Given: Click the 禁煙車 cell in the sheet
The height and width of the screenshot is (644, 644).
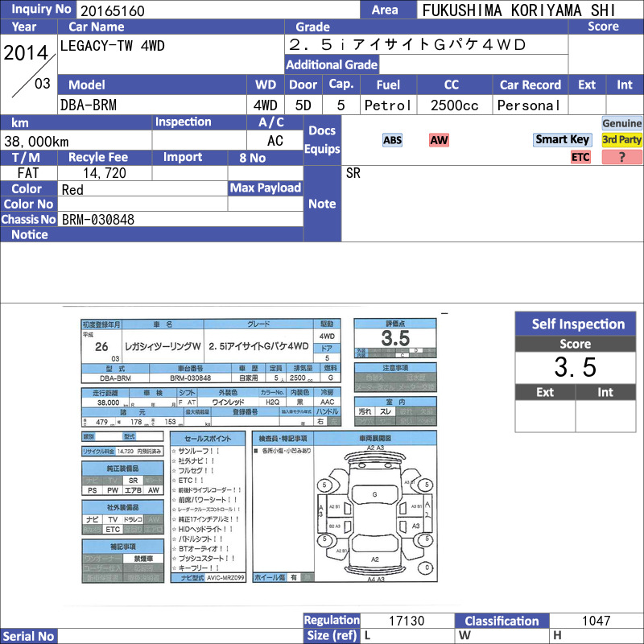Looking at the screenshot, I should pyautogui.click(x=143, y=559).
